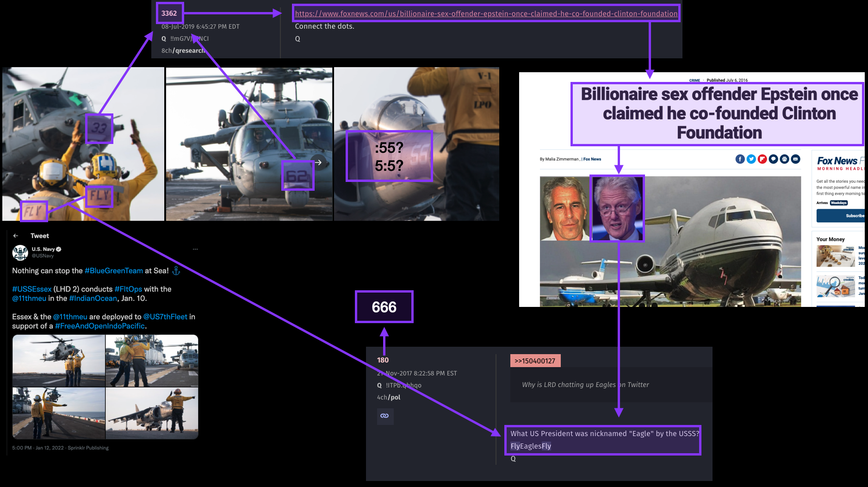
Task: Click the tweet timestamp 5:00 PM Jan 12, 2022
Action: (x=38, y=448)
